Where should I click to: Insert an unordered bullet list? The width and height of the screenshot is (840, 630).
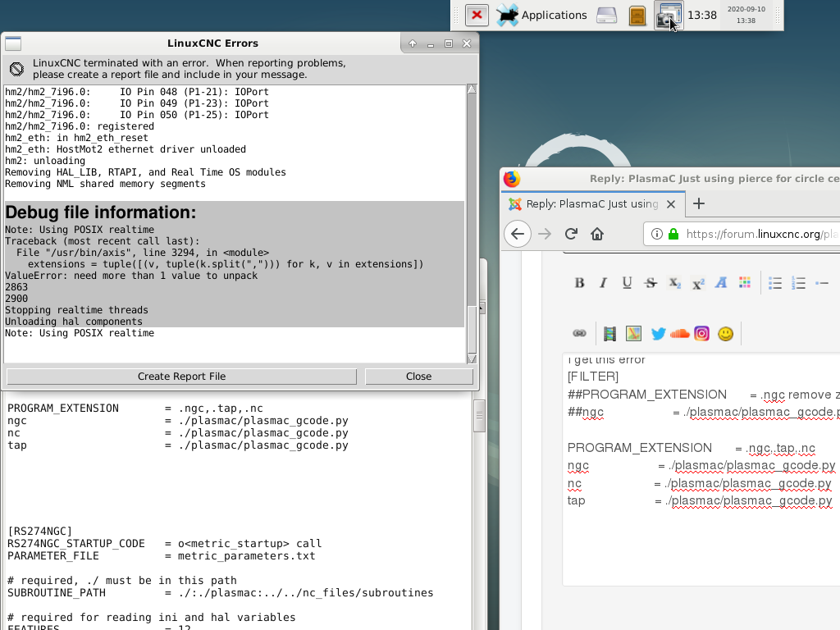coord(774,283)
